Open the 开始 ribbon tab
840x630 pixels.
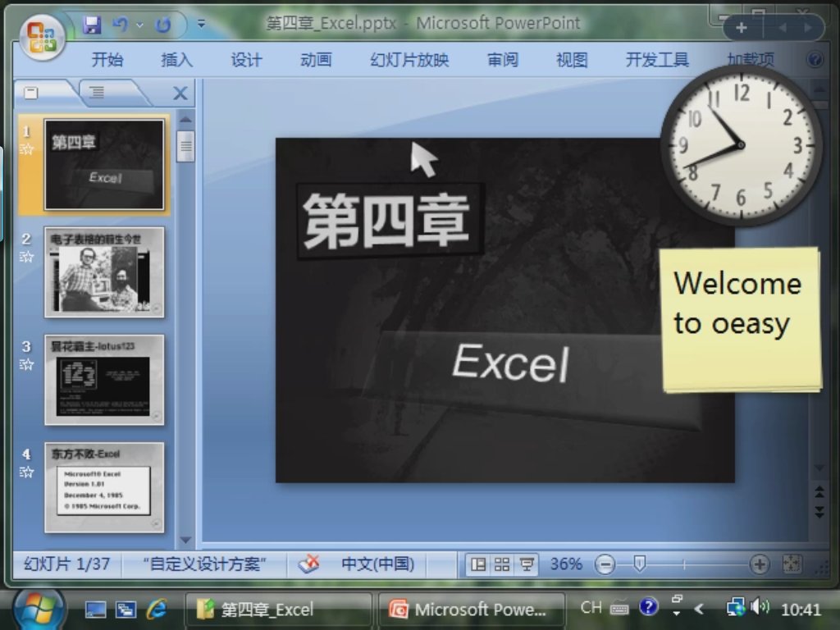[107, 59]
